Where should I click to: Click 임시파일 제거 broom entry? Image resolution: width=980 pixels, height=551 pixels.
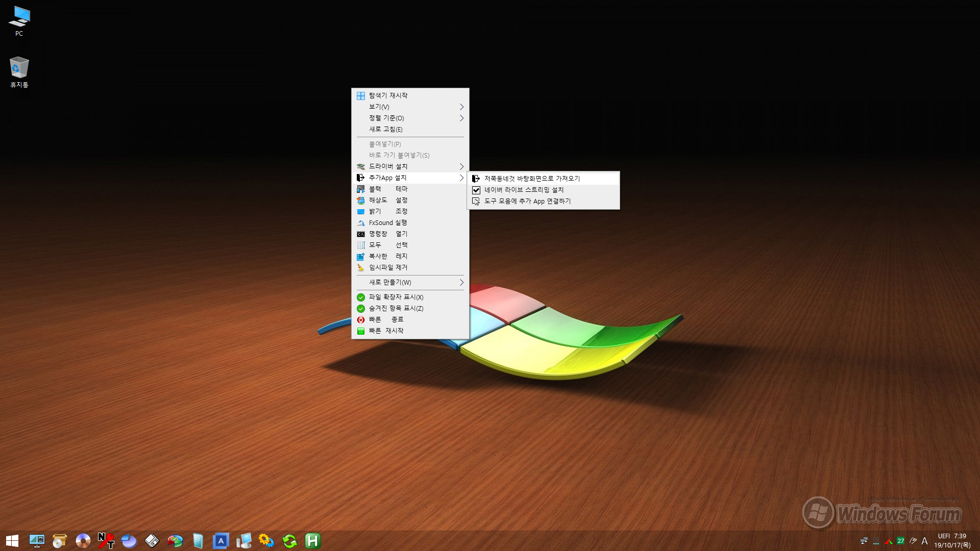[x=410, y=267]
